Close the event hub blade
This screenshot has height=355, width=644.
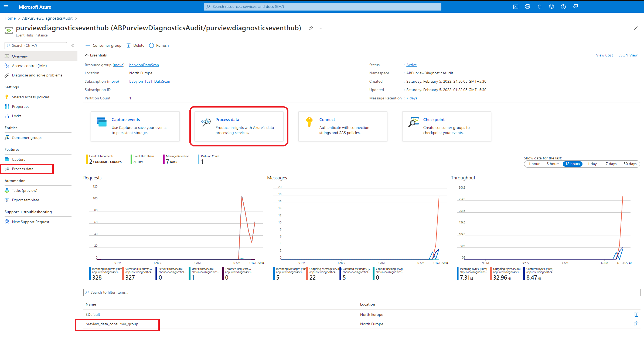(636, 28)
